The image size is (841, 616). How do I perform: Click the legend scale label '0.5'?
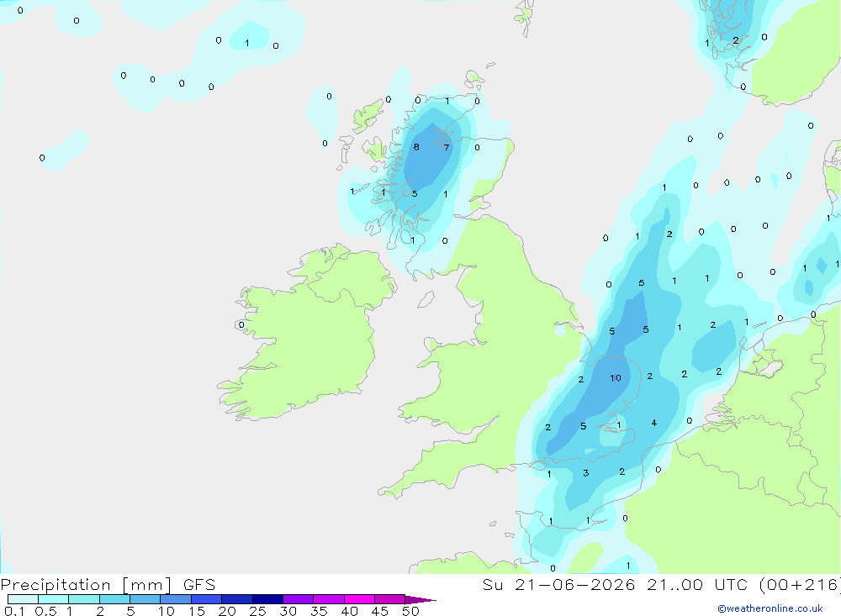[45, 611]
